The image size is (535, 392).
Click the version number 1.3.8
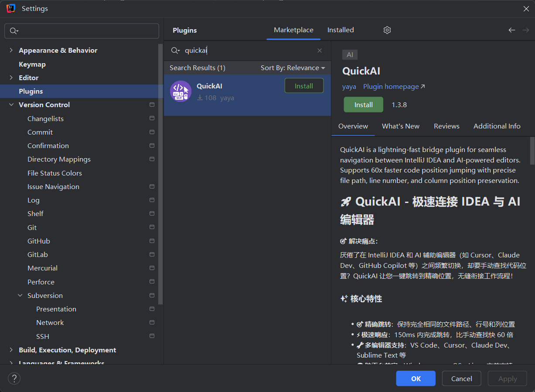click(399, 105)
